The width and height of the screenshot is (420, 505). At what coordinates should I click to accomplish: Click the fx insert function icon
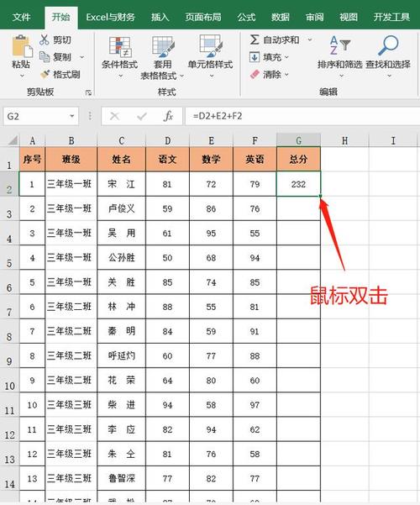(168, 116)
